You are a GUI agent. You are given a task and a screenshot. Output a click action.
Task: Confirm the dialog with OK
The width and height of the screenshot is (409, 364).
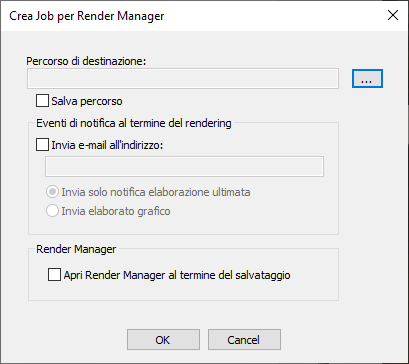163,340
